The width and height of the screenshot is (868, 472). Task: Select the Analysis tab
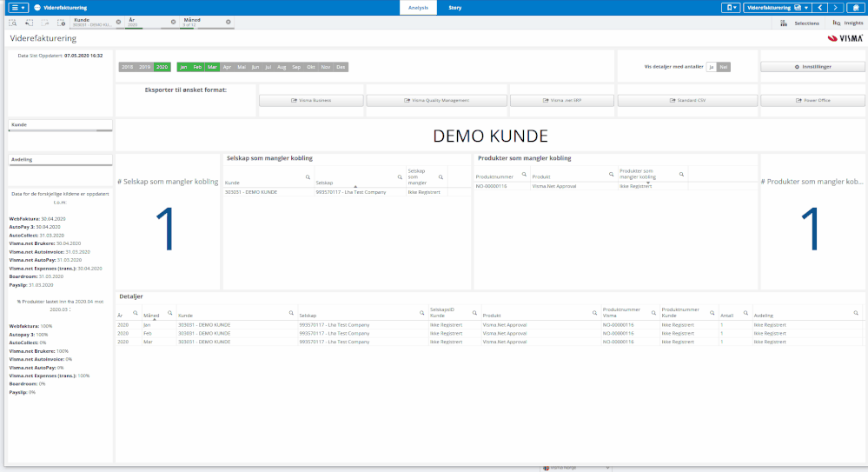click(418, 7)
